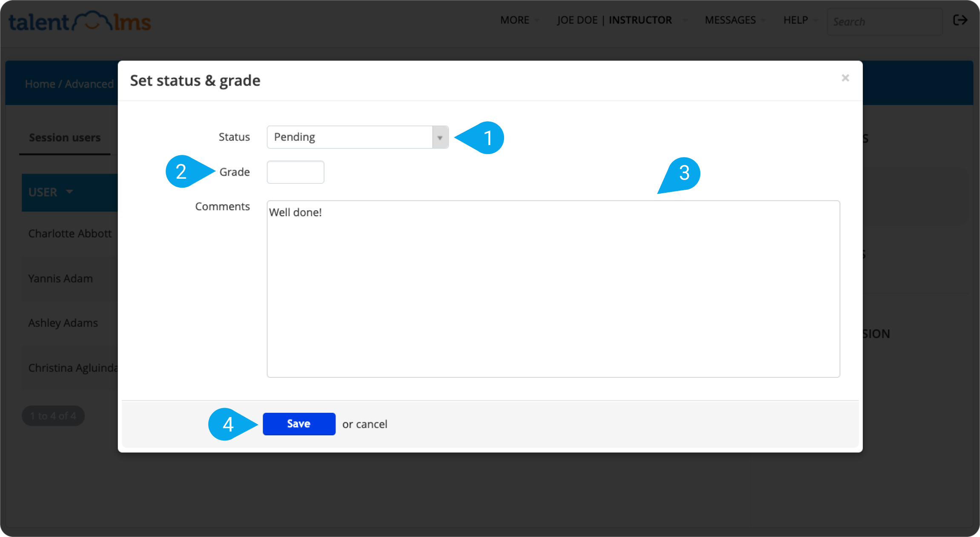Click the cancel link next to Save
The height and width of the screenshot is (537, 980).
point(372,424)
